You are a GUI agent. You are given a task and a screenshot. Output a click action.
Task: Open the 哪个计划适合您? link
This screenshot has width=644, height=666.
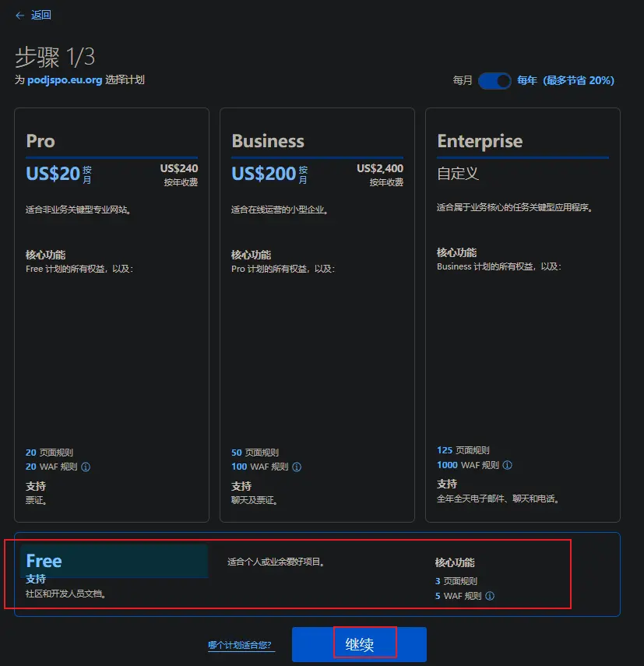240,645
